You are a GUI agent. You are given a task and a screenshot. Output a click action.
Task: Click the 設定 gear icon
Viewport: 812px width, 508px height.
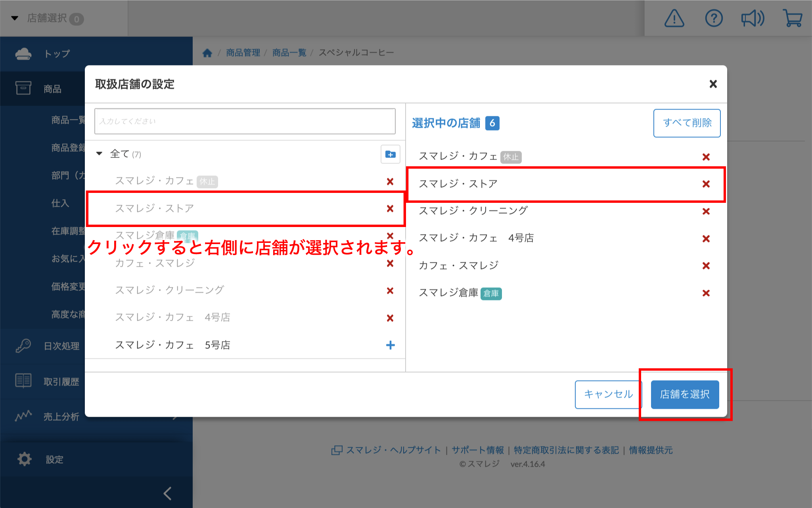pos(25,459)
